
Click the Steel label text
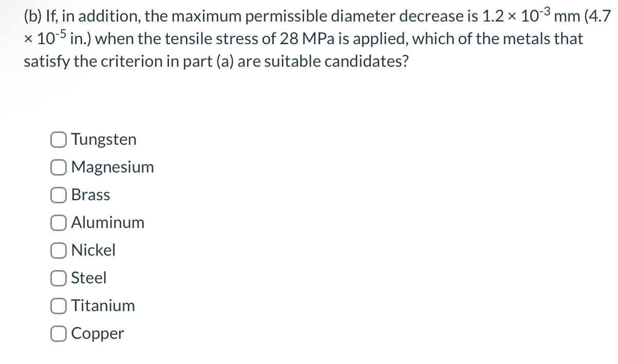pyautogui.click(x=89, y=278)
